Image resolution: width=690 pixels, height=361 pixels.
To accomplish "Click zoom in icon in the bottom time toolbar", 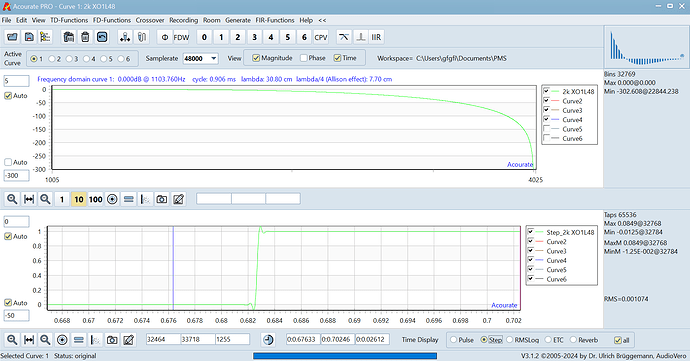I will click(12, 340).
